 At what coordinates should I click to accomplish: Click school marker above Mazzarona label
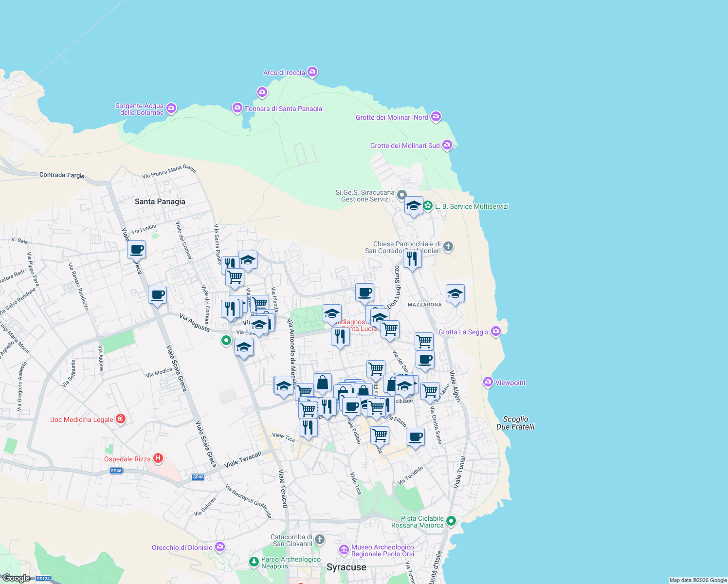point(455,294)
